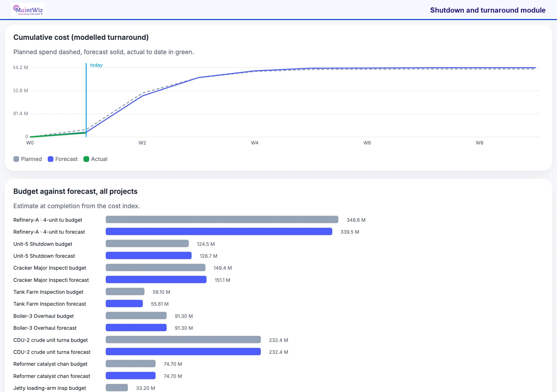Click the Planned legend swatch
Image resolution: width=557 pixels, height=392 pixels.
pos(16,159)
